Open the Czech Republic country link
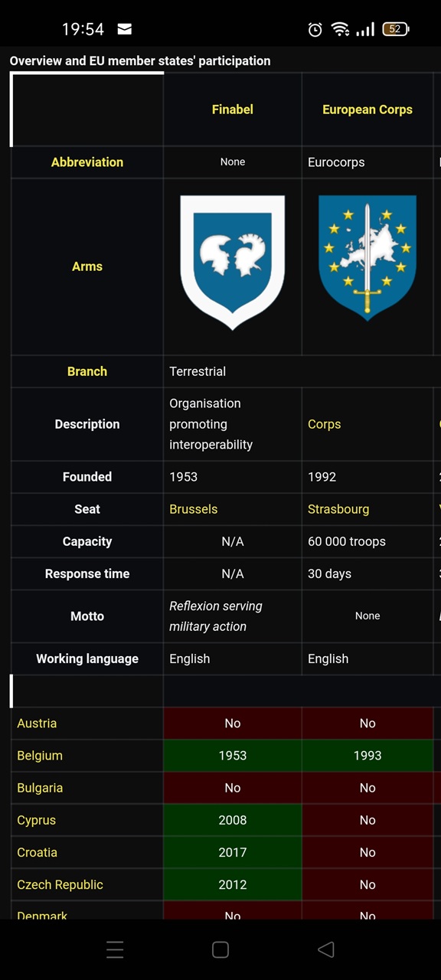 pyautogui.click(x=60, y=885)
